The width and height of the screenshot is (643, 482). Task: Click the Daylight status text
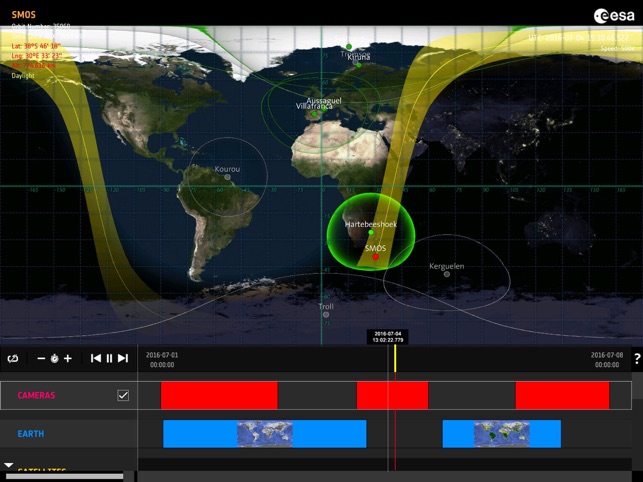click(x=23, y=76)
